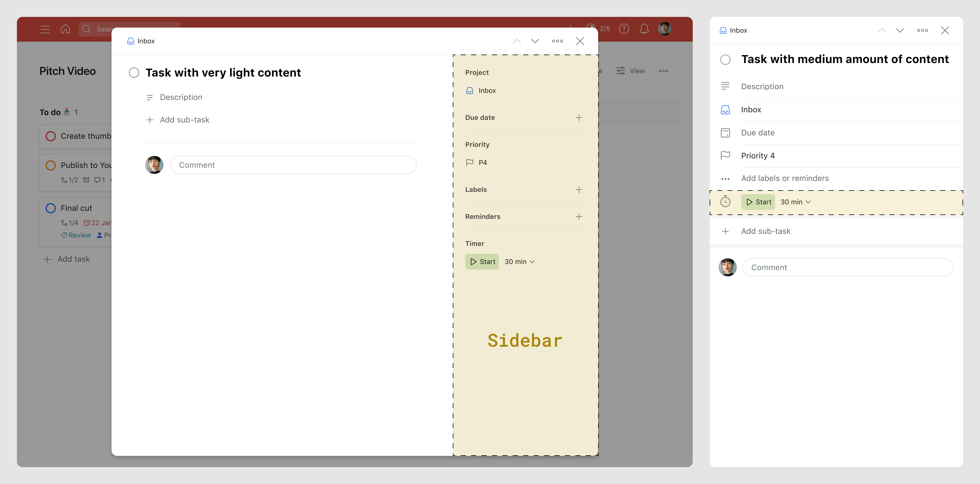The width and height of the screenshot is (980, 484).
Task: Complete 'Task with medium amount of content' checkbox
Action: 725,60
